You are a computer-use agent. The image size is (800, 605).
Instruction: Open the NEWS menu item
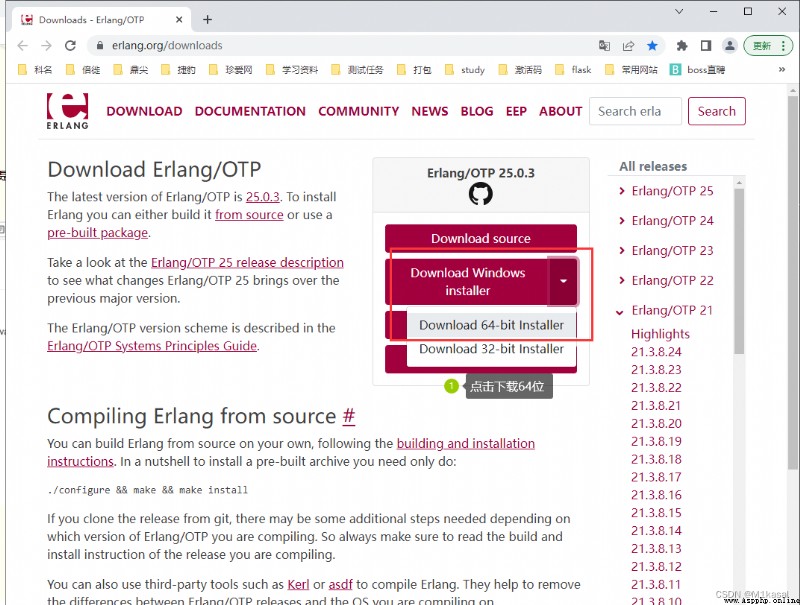click(430, 111)
